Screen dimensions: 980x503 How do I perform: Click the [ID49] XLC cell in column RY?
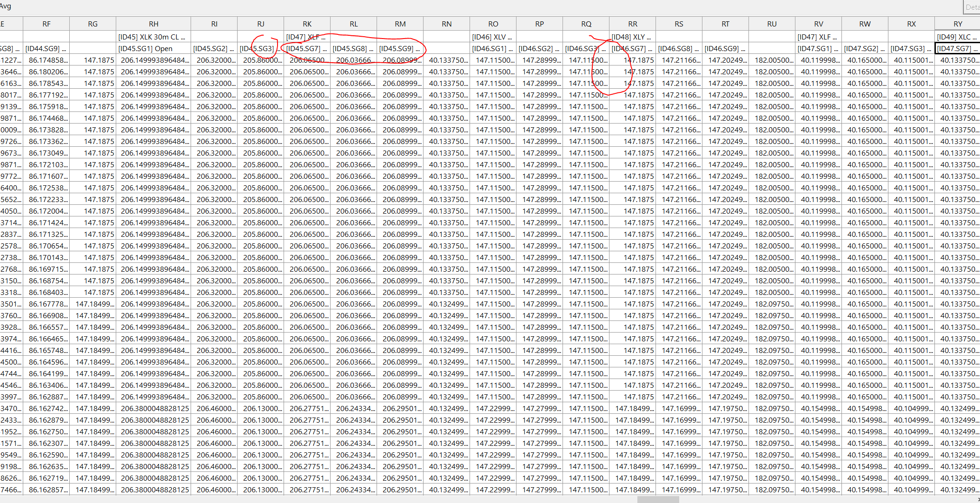[957, 37]
